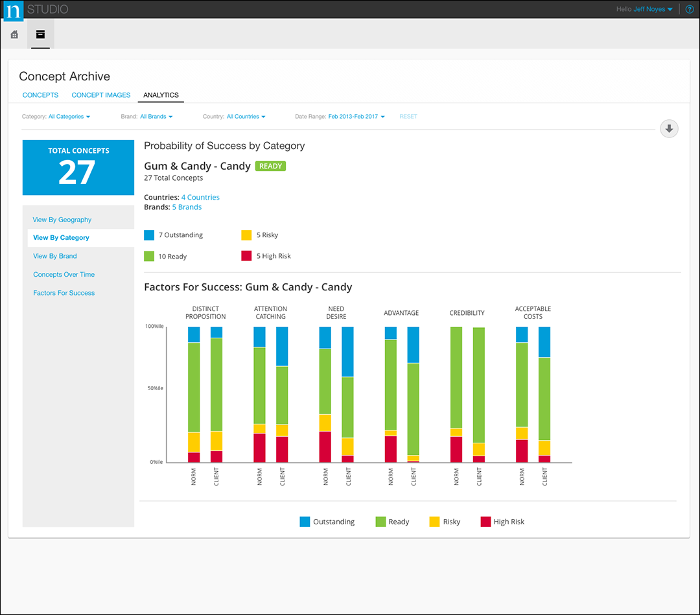Open Factors For Success view

(x=64, y=293)
